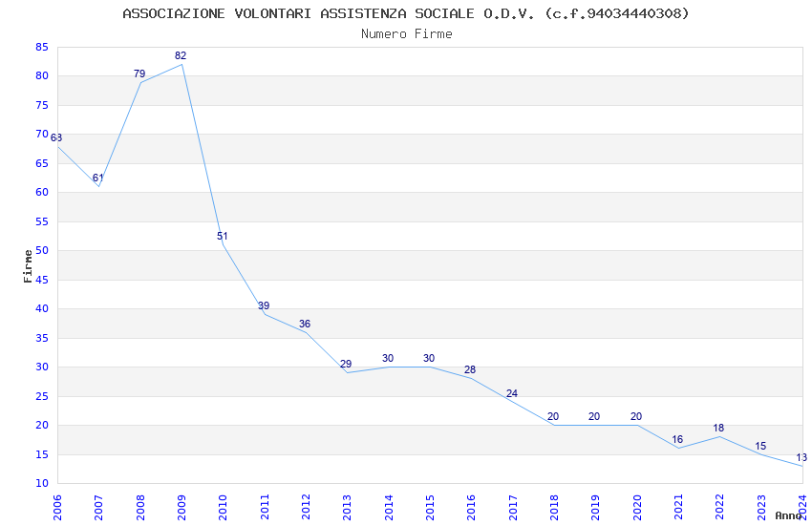Click the x-axis year 2022
The image size is (812, 525).
(720, 508)
